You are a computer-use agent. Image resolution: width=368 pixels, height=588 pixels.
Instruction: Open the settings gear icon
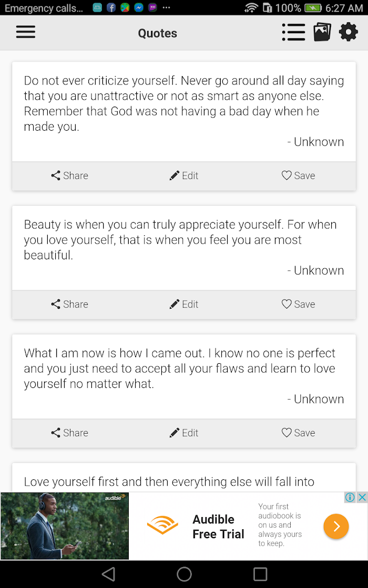tap(349, 32)
